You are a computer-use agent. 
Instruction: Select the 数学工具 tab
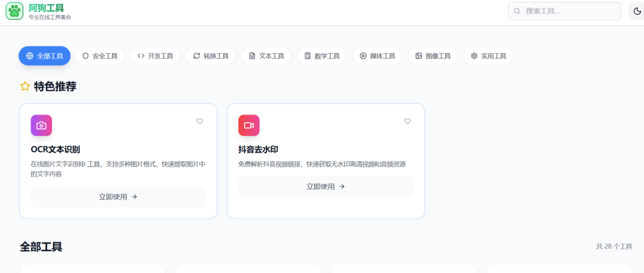click(321, 56)
